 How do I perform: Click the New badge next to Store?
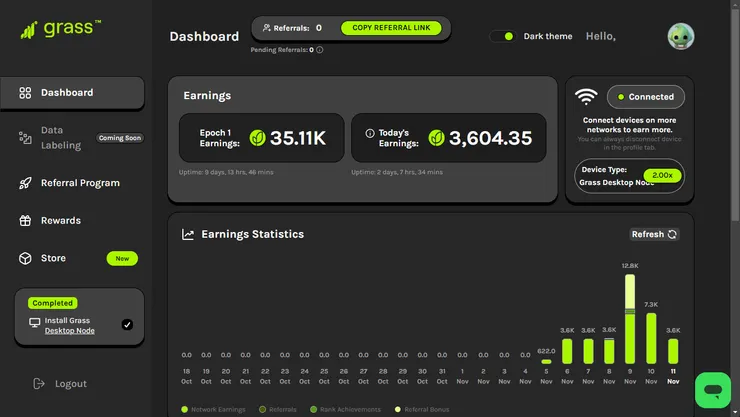click(122, 259)
